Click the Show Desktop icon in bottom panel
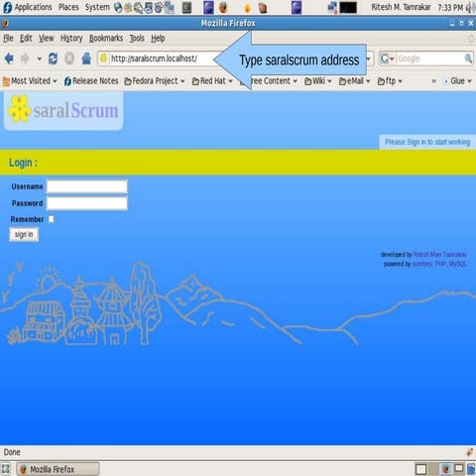476x476 pixels. (6, 469)
